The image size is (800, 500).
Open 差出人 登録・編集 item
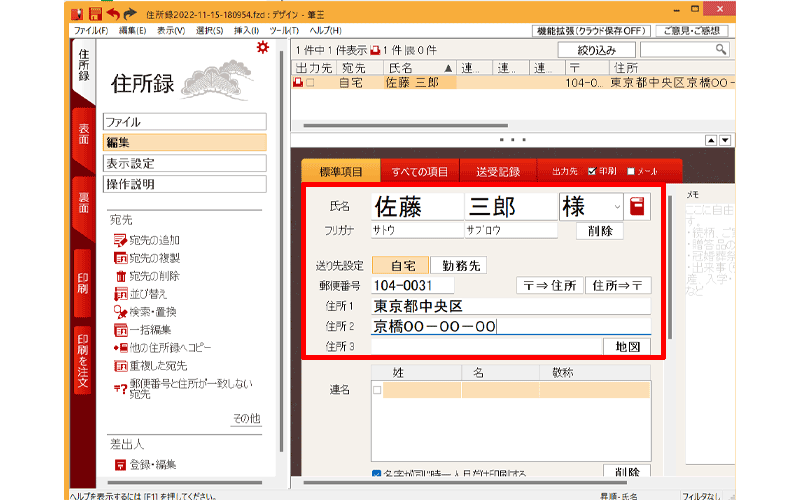(145, 464)
